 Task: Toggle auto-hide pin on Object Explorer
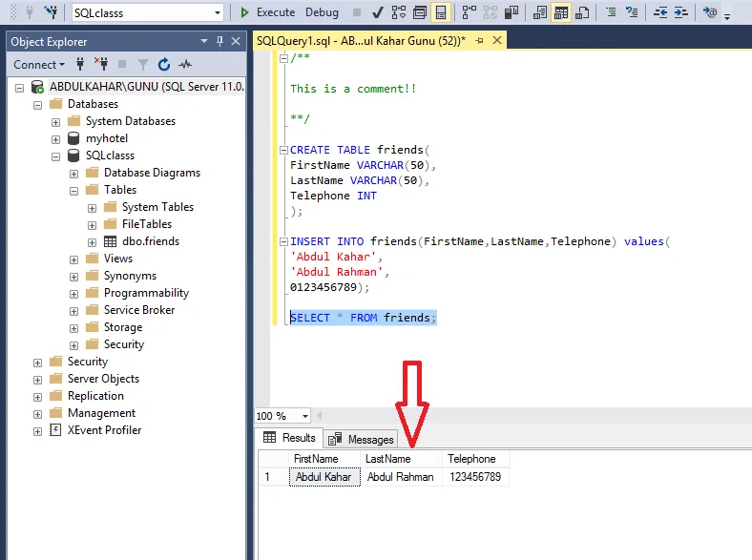pyautogui.click(x=219, y=41)
